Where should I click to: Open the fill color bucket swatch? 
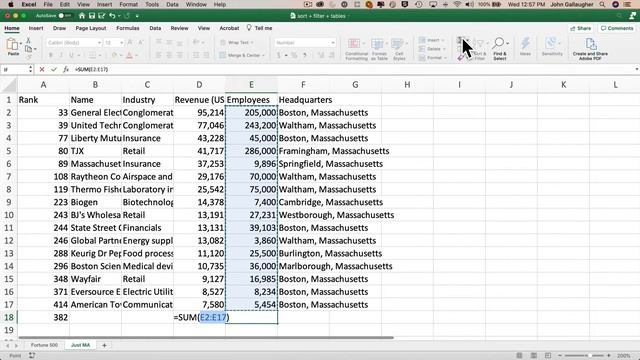(x=114, y=55)
